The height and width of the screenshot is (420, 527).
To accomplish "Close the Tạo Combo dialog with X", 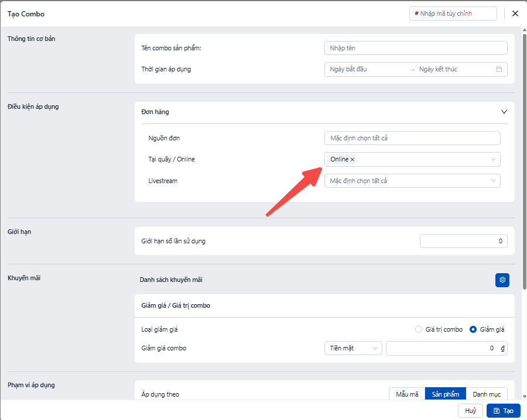I will [x=515, y=13].
